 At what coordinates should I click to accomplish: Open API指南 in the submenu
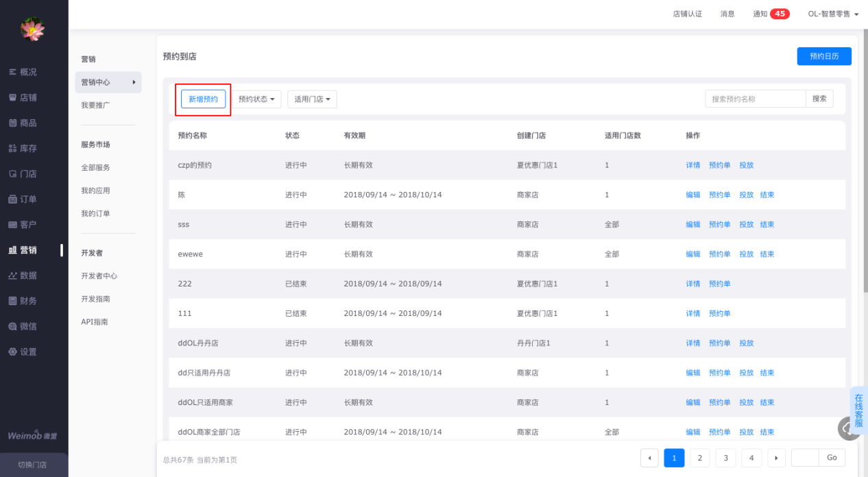tap(95, 322)
